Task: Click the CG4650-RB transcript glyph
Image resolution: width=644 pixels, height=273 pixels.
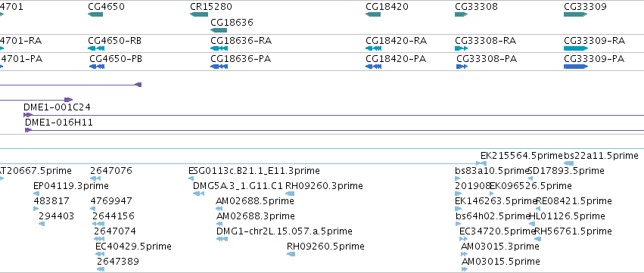Action: point(96,48)
